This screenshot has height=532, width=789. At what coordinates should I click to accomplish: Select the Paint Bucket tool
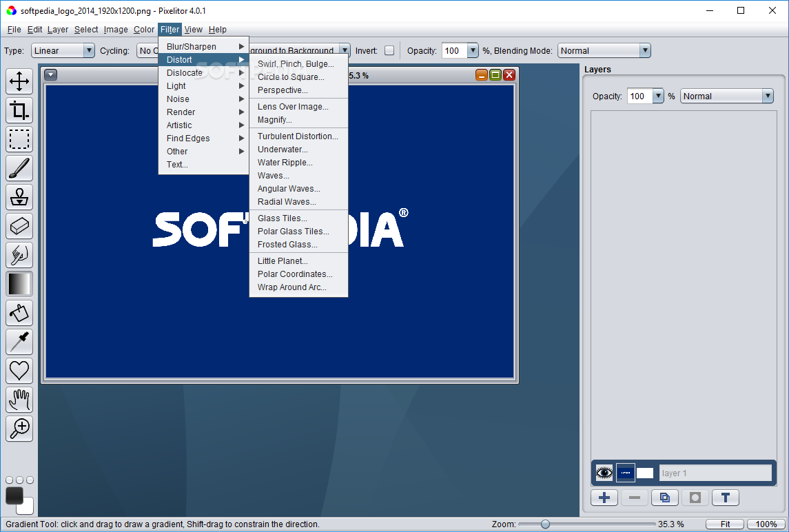pyautogui.click(x=19, y=313)
